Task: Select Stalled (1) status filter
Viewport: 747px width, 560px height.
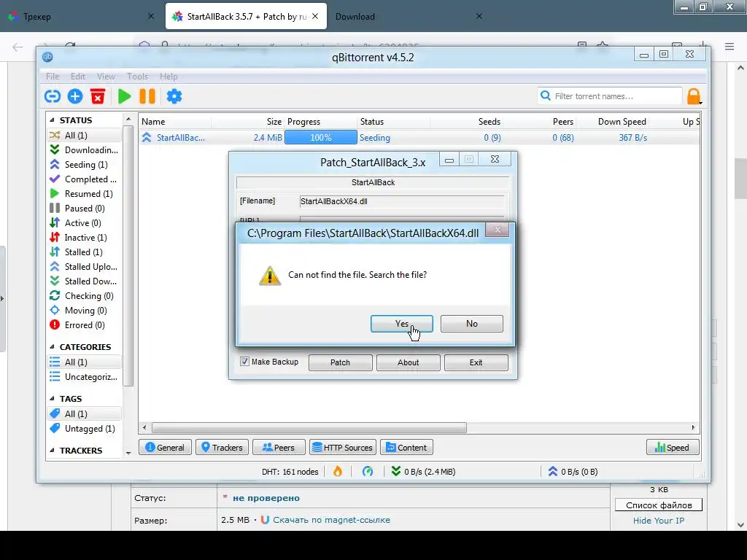Action: (84, 252)
